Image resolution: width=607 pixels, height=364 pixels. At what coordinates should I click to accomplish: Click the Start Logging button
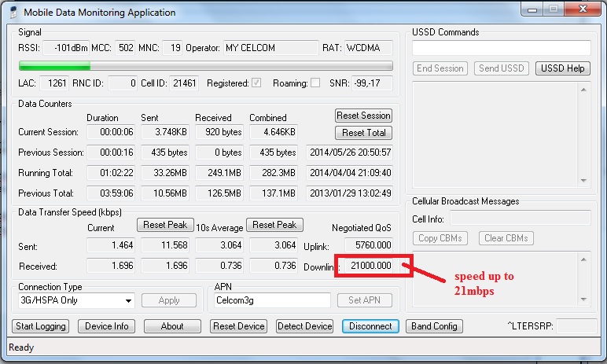coord(41,326)
